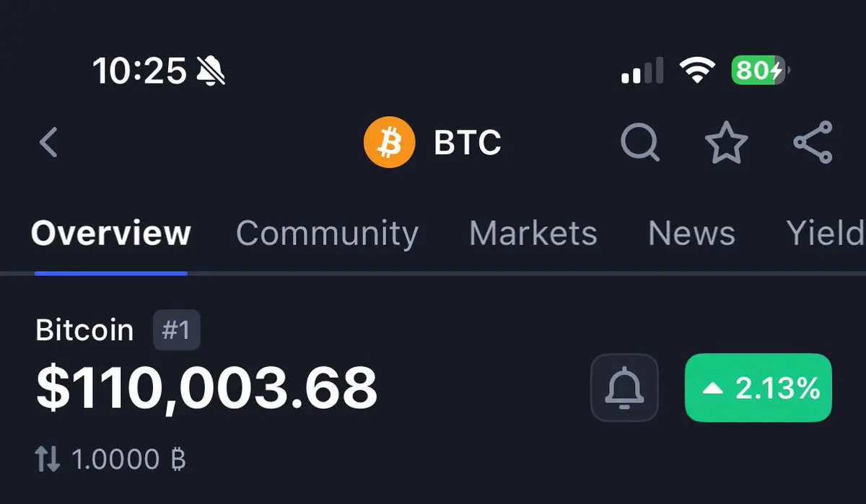
Task: Tap the Wi-Fi status icon
Action: point(696,71)
